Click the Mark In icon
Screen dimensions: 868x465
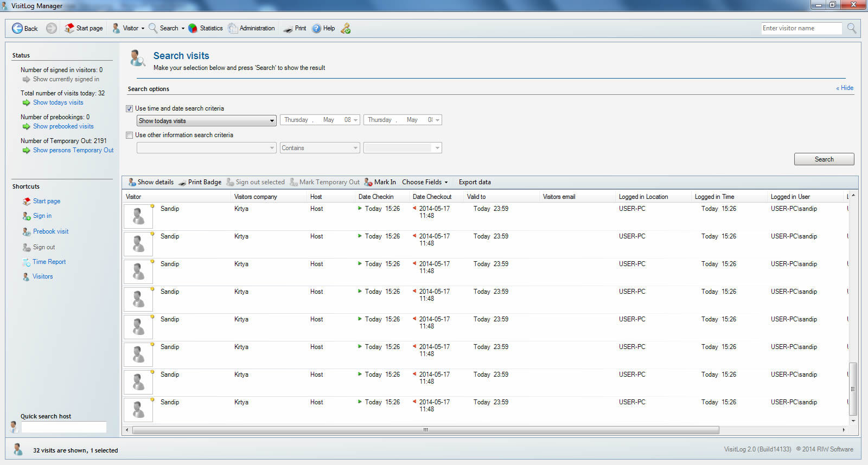pyautogui.click(x=369, y=182)
